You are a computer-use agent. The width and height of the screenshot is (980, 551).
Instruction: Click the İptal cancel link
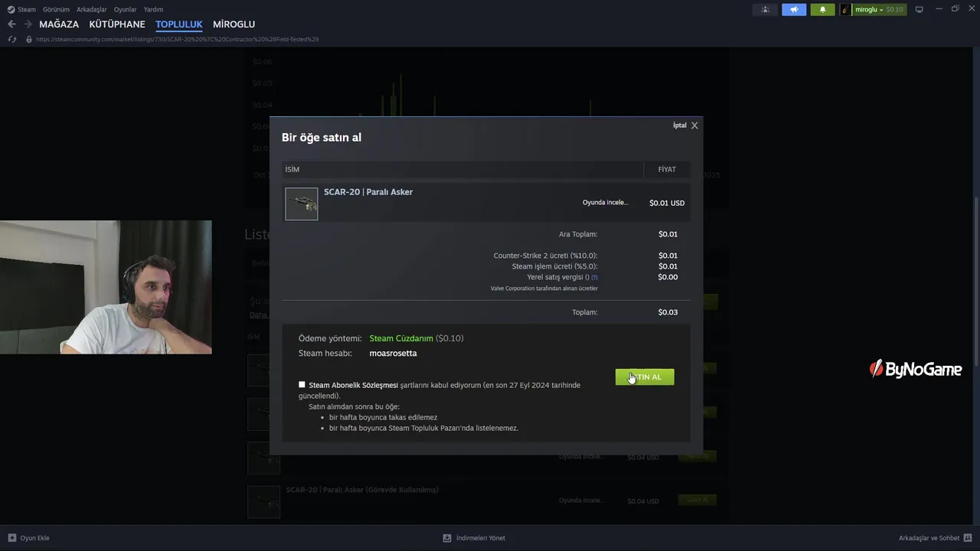point(680,126)
